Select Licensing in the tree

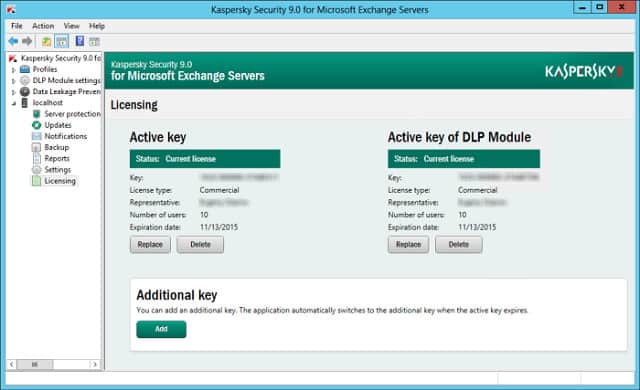coord(60,181)
